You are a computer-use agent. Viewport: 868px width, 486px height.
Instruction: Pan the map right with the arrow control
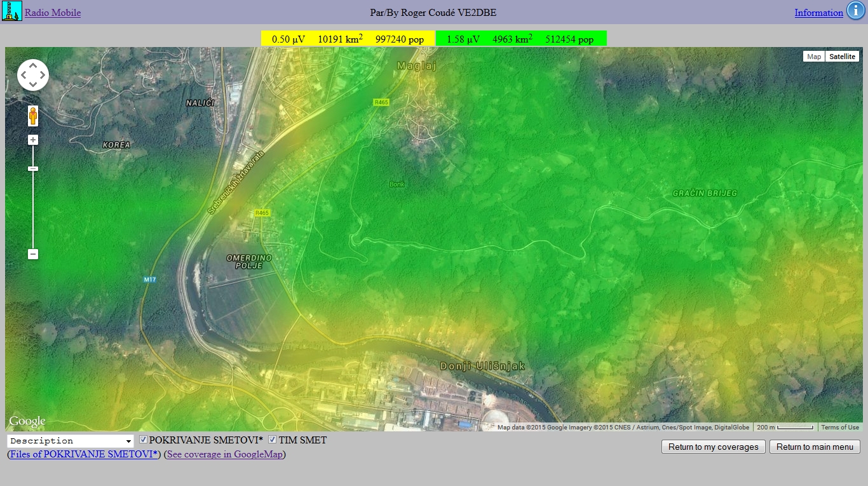click(43, 76)
